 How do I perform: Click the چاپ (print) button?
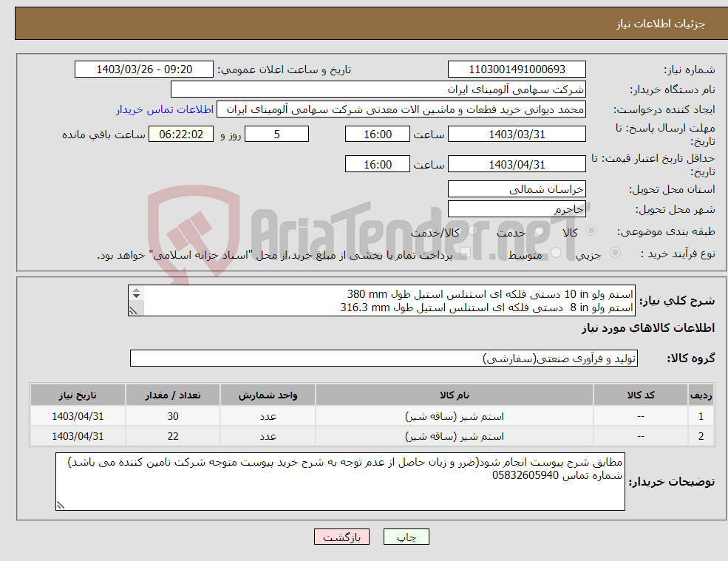click(406, 537)
